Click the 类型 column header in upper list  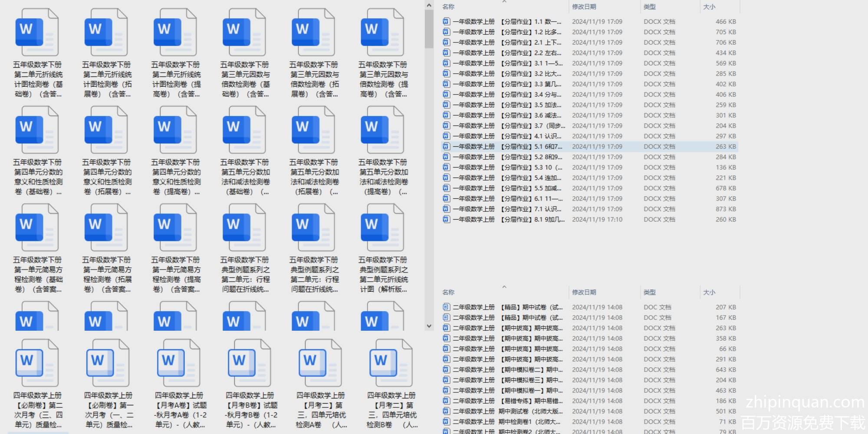(649, 7)
